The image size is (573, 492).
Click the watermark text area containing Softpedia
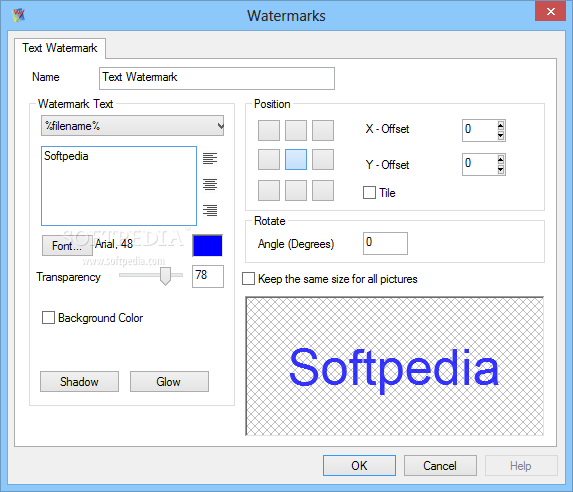pyautogui.click(x=119, y=186)
